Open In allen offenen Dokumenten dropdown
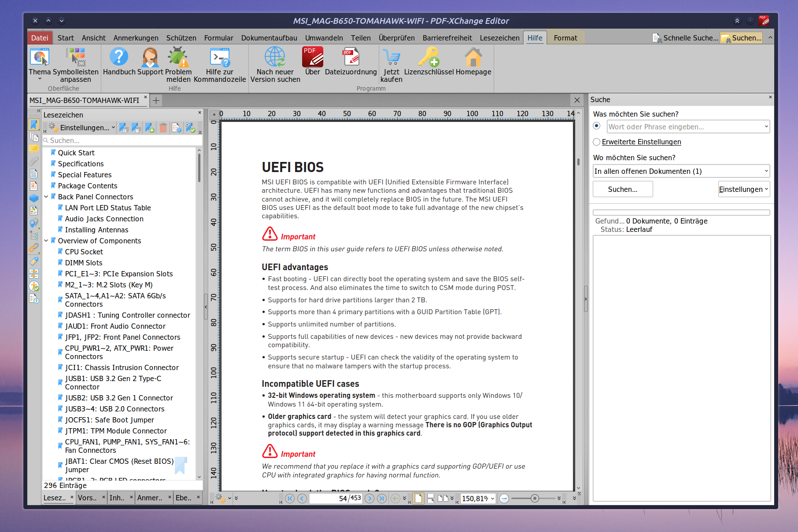 681,171
